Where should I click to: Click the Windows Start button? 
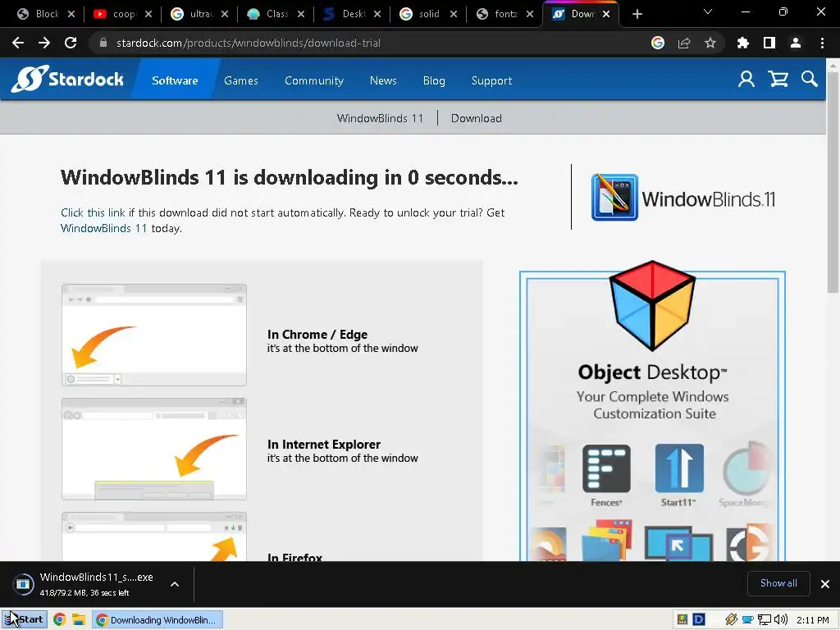pos(25,620)
